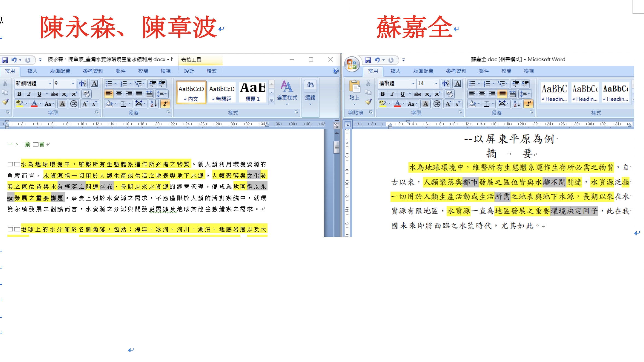Toggle Bold in left window

tap(19, 94)
